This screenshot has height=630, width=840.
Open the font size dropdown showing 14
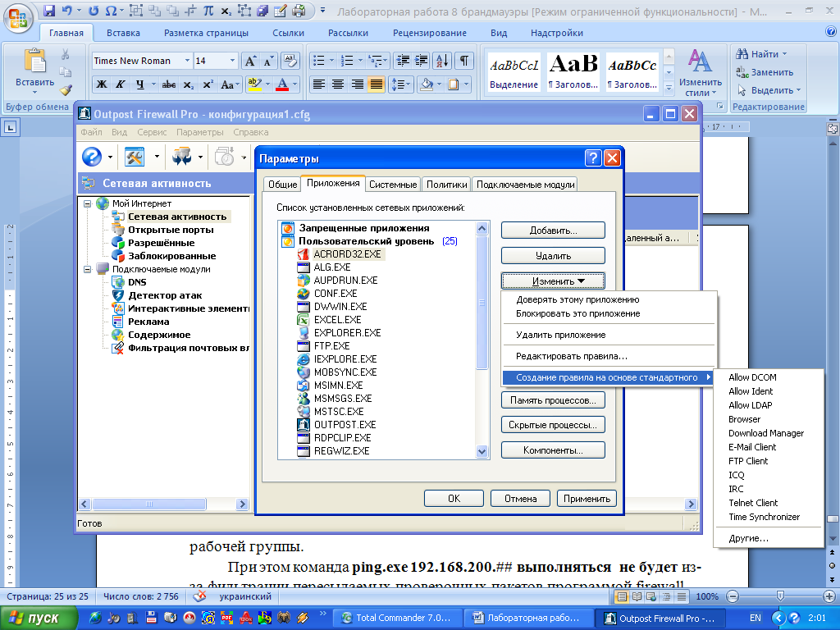pyautogui.click(x=232, y=61)
